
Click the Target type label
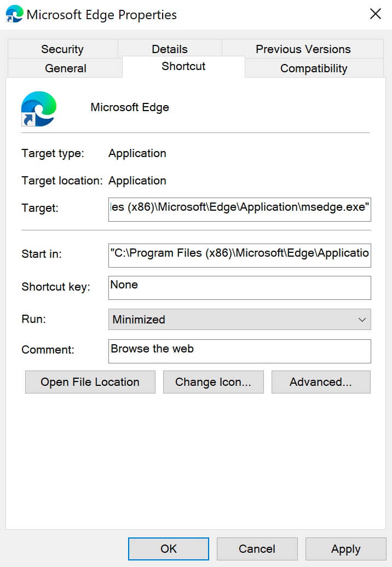click(x=53, y=153)
